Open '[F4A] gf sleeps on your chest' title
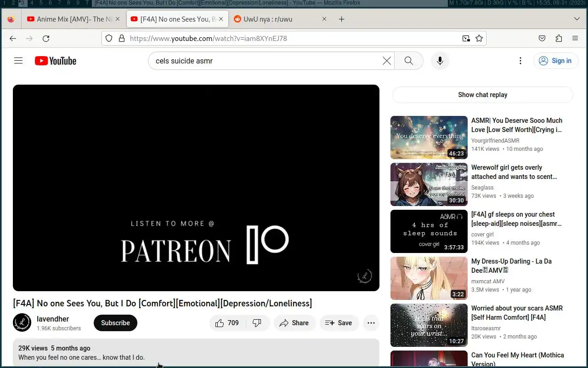 [x=516, y=219]
